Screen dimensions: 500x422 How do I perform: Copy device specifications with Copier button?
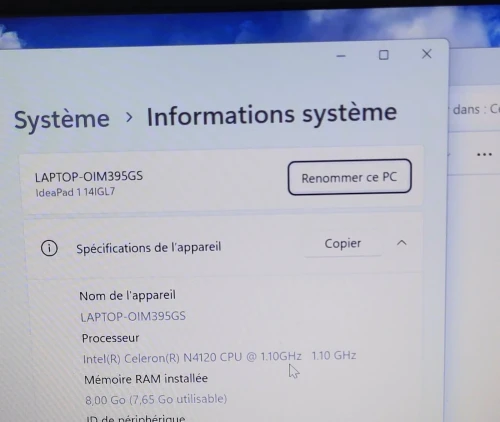click(343, 244)
